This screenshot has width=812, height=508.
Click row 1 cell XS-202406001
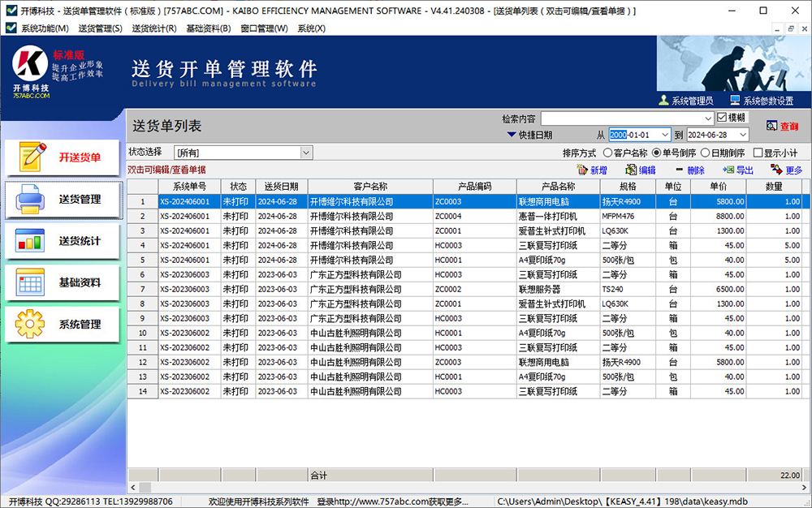[x=189, y=202]
